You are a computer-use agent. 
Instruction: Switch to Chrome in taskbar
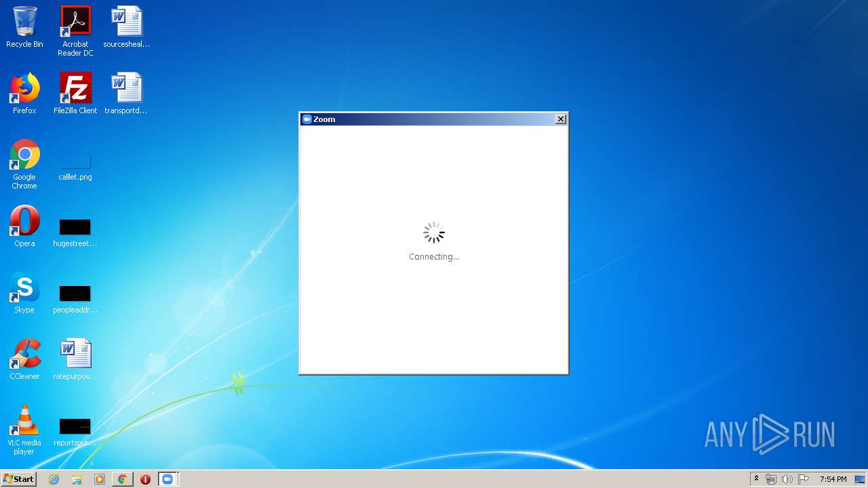(x=123, y=479)
